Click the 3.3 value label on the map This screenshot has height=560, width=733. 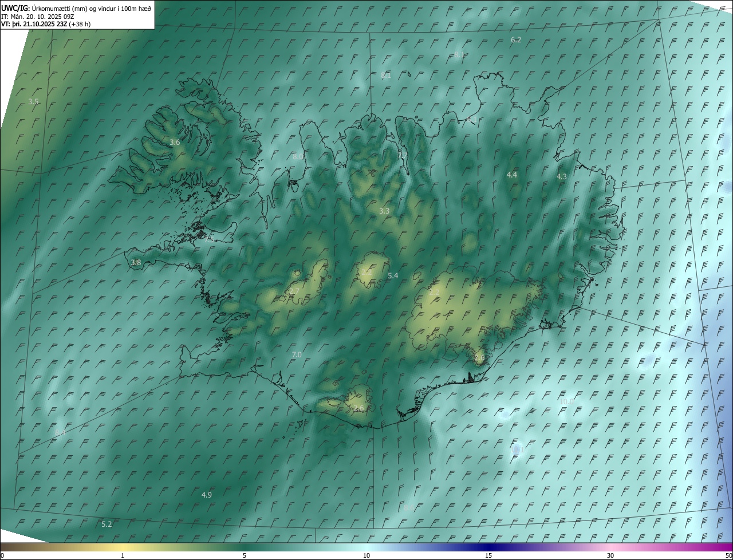[x=384, y=211]
